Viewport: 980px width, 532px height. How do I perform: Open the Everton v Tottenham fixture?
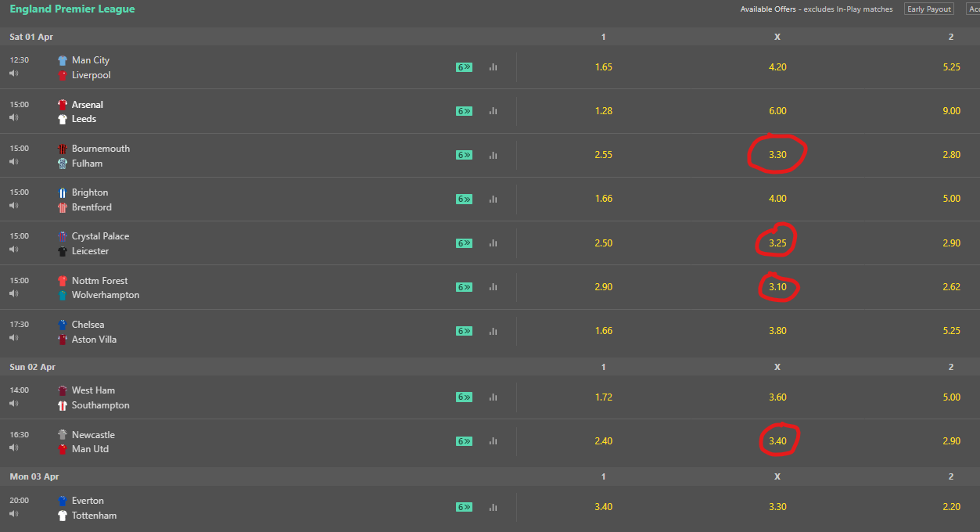[87, 508]
